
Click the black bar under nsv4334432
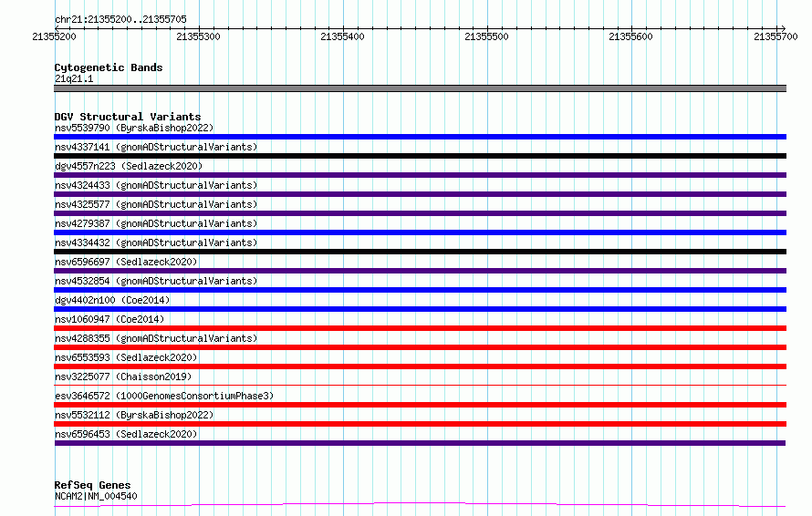tap(420, 252)
